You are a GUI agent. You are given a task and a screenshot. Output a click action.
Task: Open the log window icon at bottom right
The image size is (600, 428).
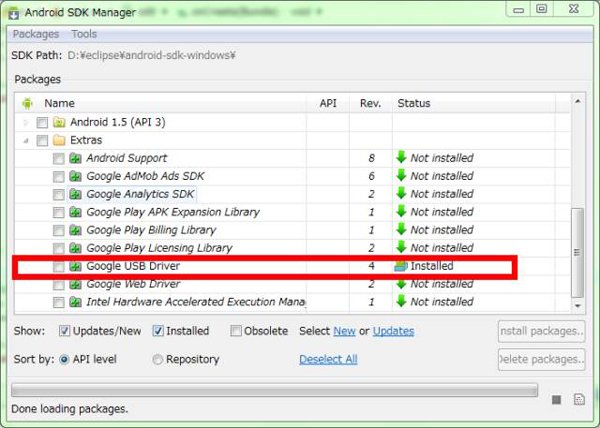point(579,399)
